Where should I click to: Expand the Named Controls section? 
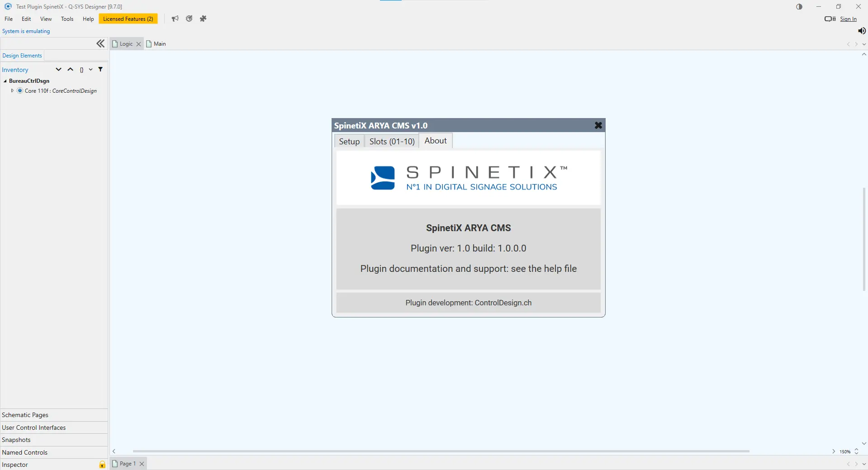click(x=54, y=452)
